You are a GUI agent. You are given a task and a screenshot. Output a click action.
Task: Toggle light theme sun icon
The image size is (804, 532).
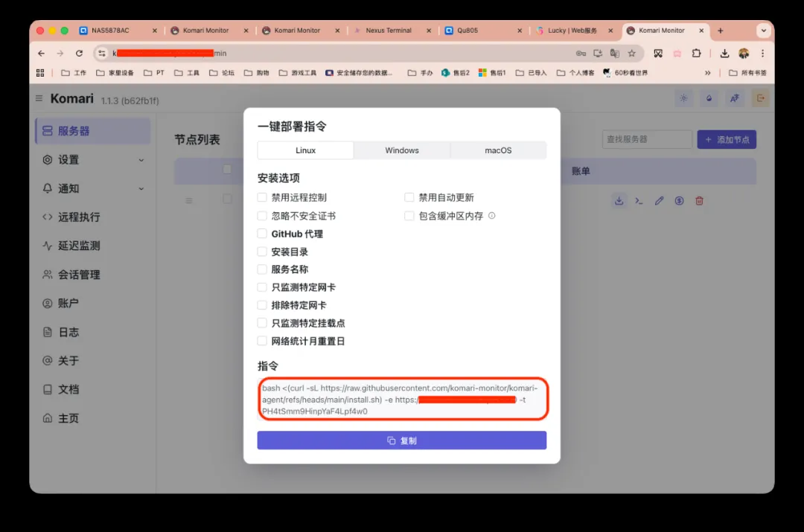click(x=683, y=98)
